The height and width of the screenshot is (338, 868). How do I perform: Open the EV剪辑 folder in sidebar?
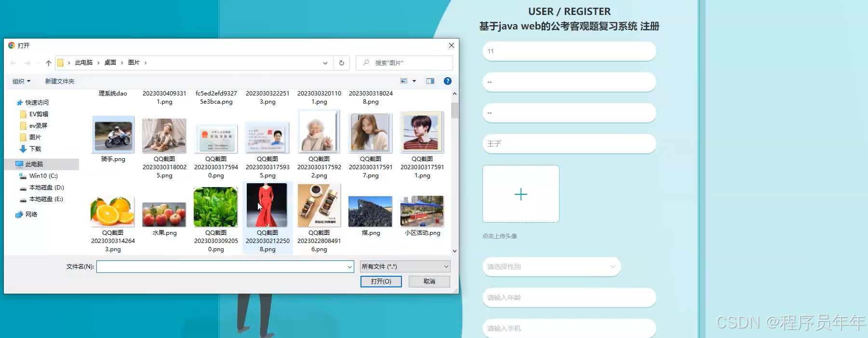point(34,114)
